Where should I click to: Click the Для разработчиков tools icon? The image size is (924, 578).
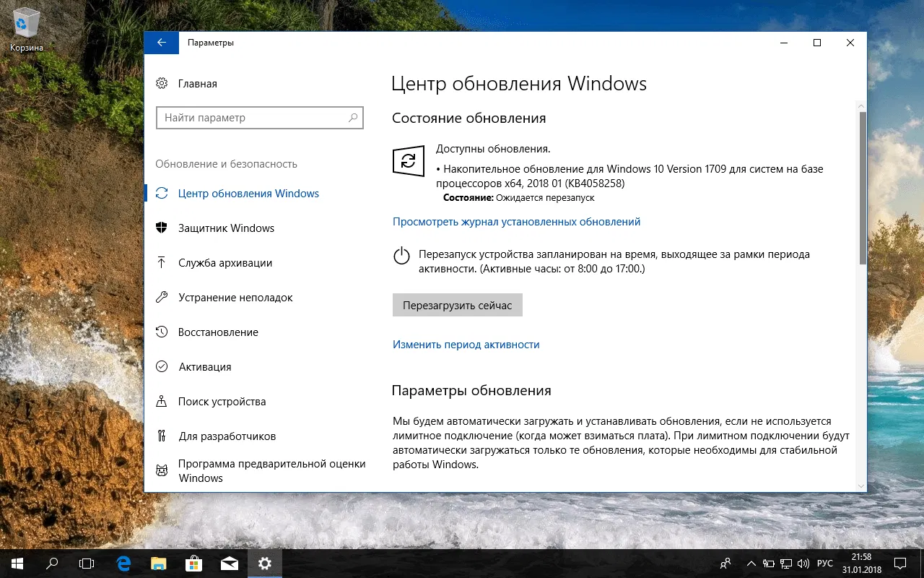point(162,436)
